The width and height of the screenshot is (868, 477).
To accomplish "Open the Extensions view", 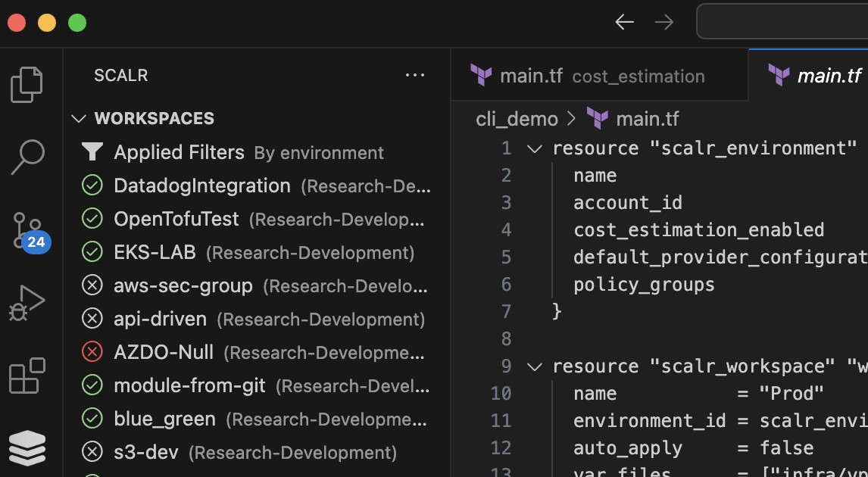I will pos(27,376).
